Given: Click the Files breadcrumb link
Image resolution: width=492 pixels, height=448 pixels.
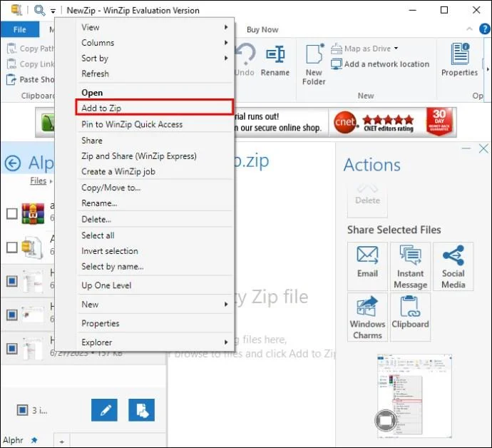Looking at the screenshot, I should tap(39, 180).
